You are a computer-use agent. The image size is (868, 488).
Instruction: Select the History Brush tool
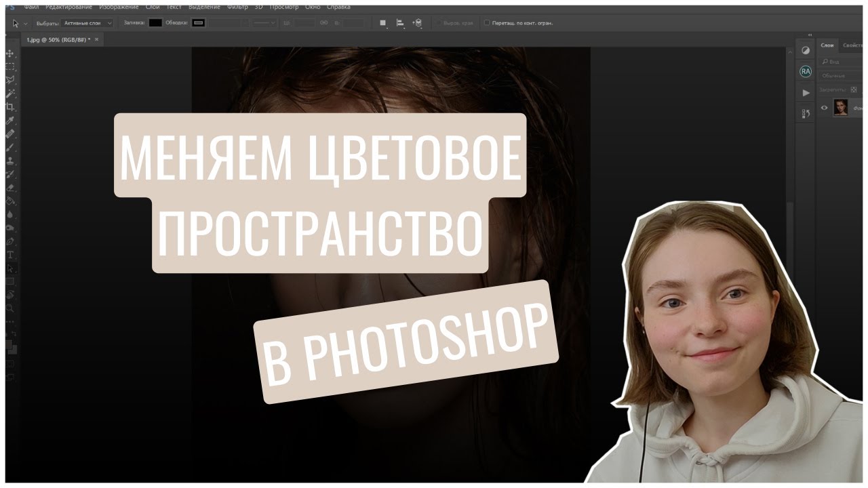[9, 174]
